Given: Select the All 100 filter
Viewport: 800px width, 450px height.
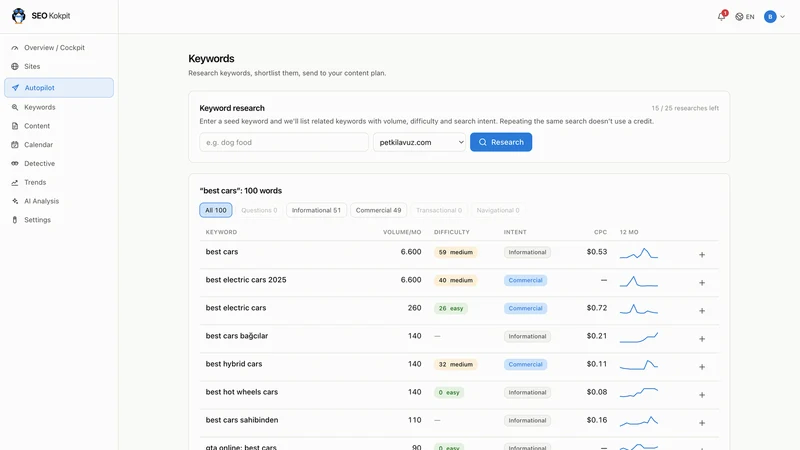Looking at the screenshot, I should [216, 210].
